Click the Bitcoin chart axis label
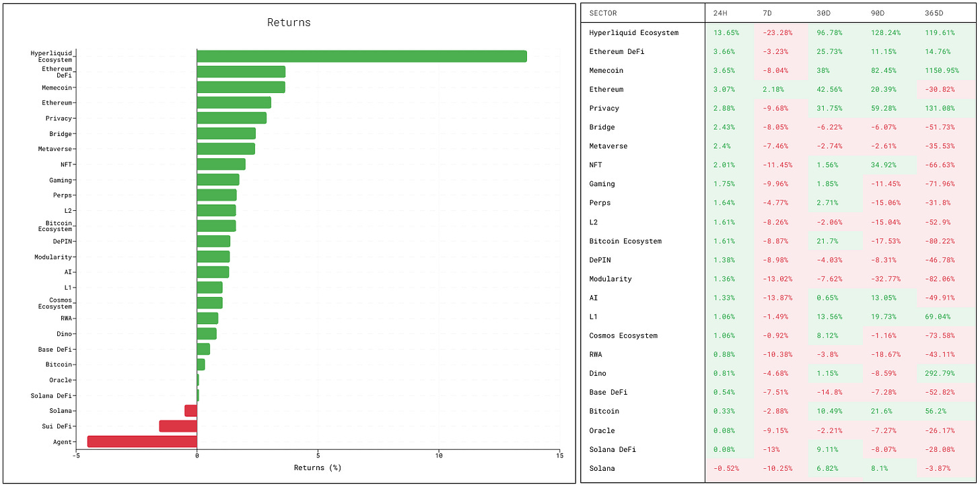The width and height of the screenshot is (980, 487). click(x=59, y=364)
